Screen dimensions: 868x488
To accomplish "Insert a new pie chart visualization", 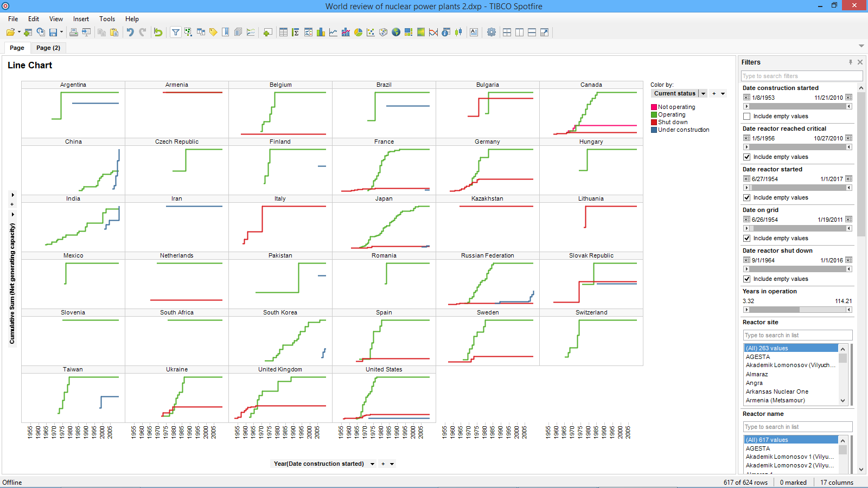I will pos(358,33).
